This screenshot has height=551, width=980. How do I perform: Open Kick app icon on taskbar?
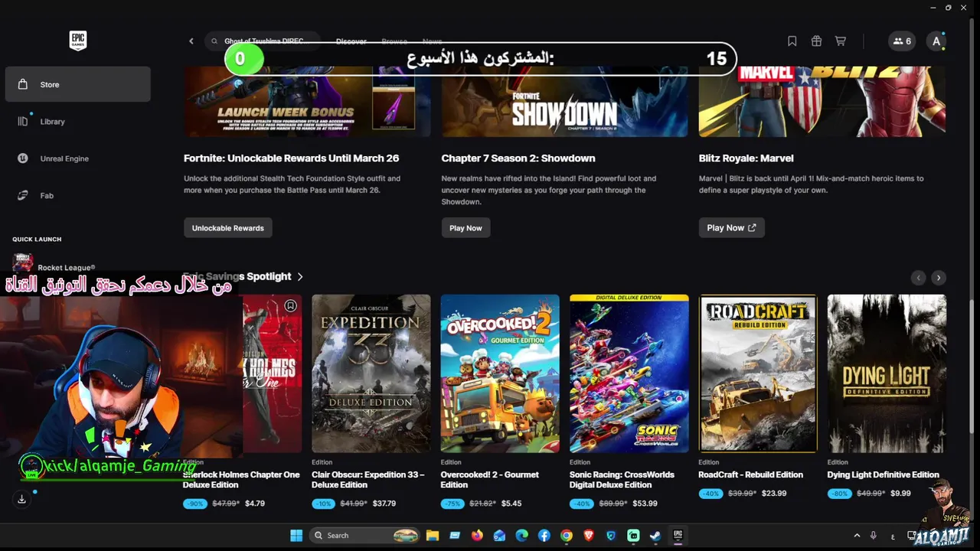point(633,536)
